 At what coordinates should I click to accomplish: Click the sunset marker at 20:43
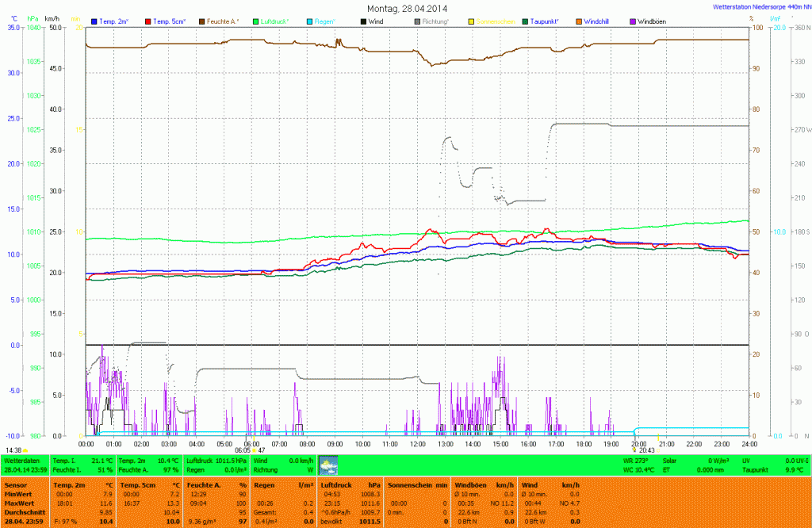point(638,450)
